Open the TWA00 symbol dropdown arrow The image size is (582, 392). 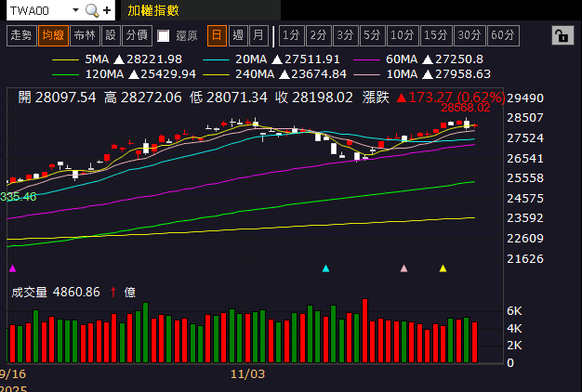click(x=75, y=10)
